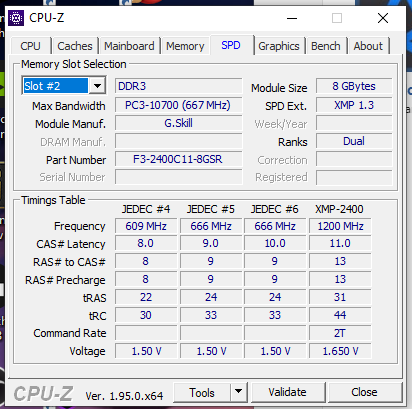Click the Command Rate label
The width and height of the screenshot is (412, 409).
pyautogui.click(x=70, y=333)
